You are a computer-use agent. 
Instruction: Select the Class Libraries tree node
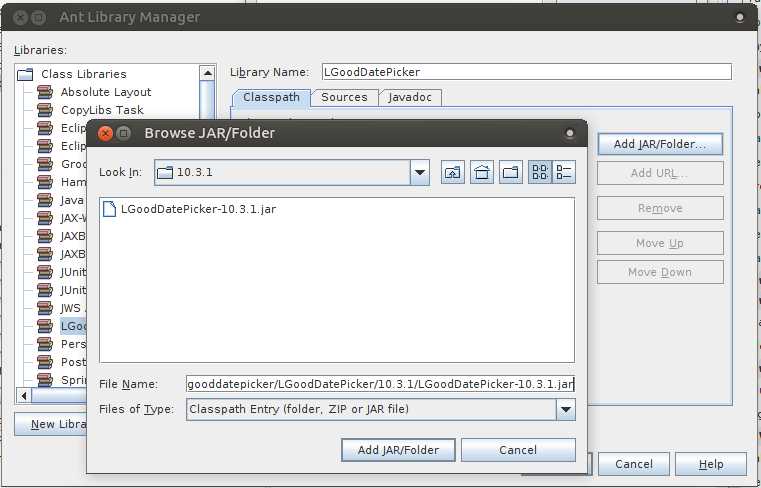(83, 74)
